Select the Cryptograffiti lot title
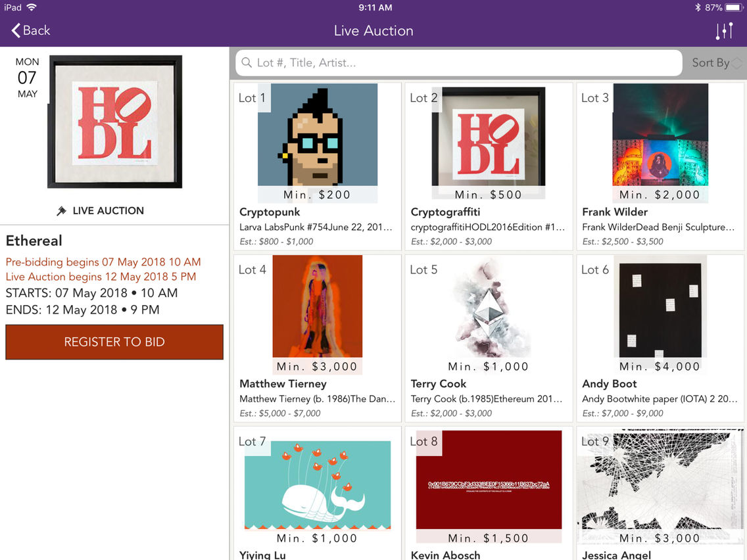This screenshot has height=560, width=747. [445, 212]
